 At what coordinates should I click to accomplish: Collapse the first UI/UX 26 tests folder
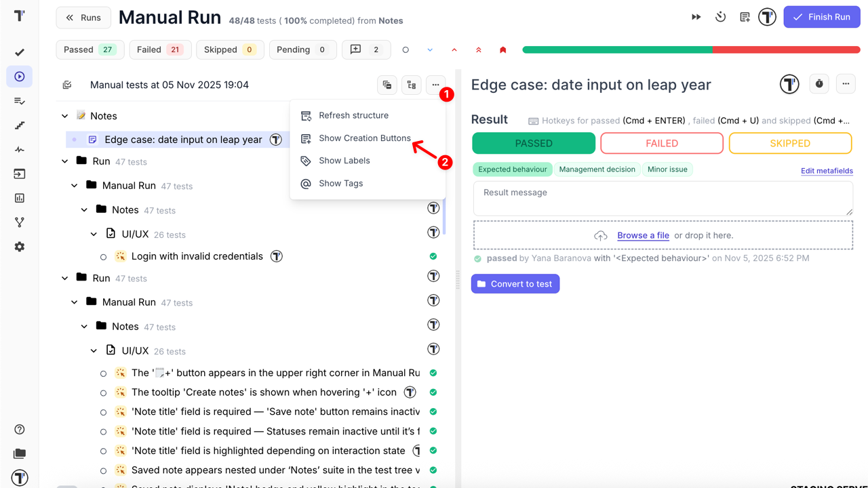[x=94, y=235]
